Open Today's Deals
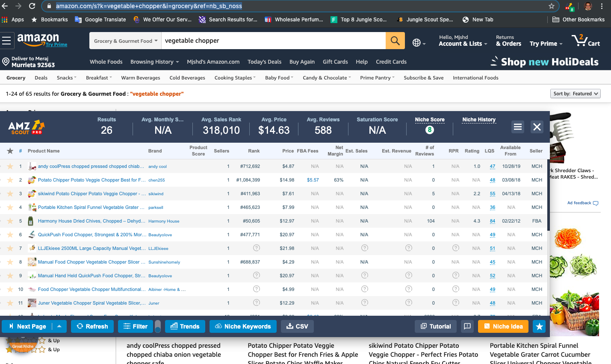The height and width of the screenshot is (364, 611). pyautogui.click(x=264, y=62)
